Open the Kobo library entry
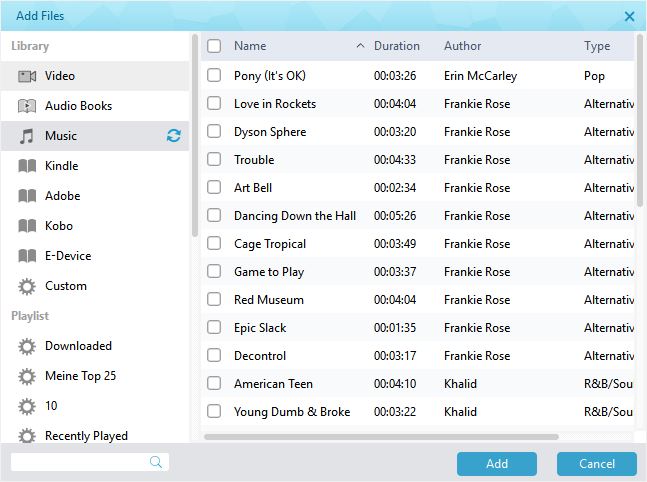647x482 pixels. pos(59,226)
